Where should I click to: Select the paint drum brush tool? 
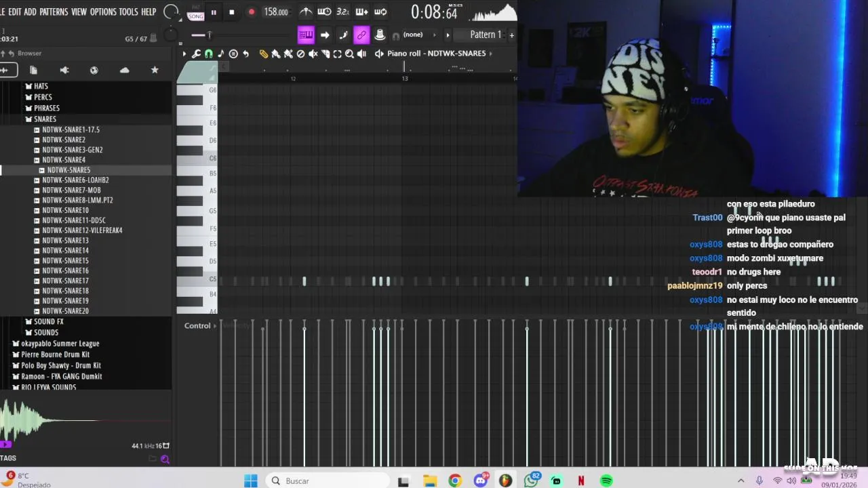[288, 54]
